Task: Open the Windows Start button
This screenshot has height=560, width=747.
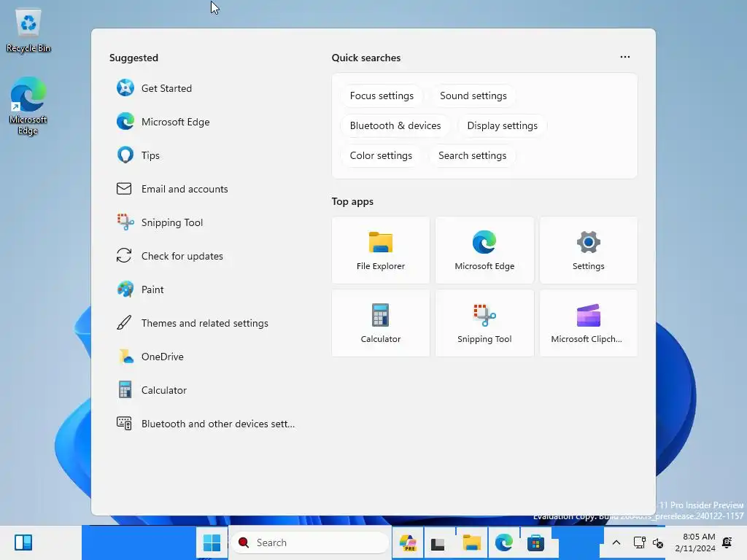Action: coord(212,542)
